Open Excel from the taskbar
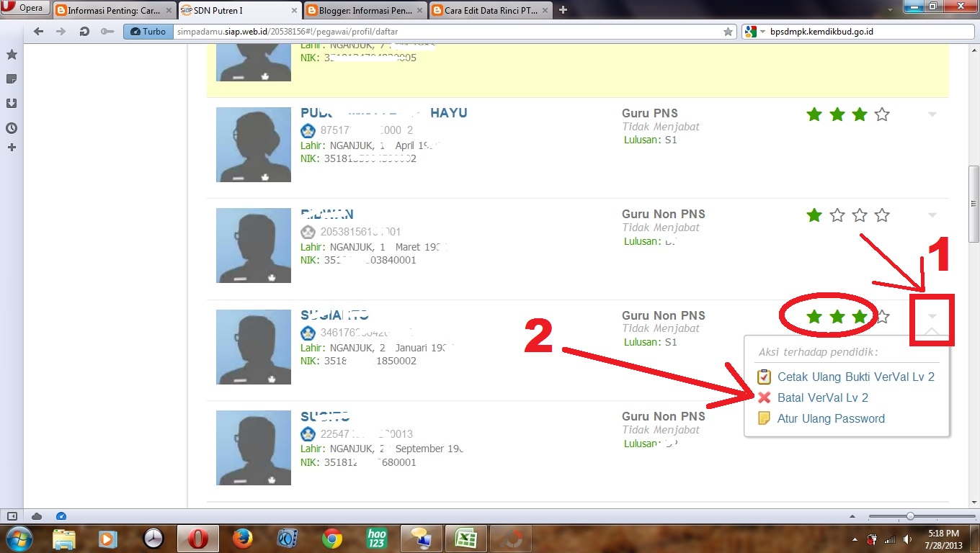The width and height of the screenshot is (980, 553). click(466, 538)
